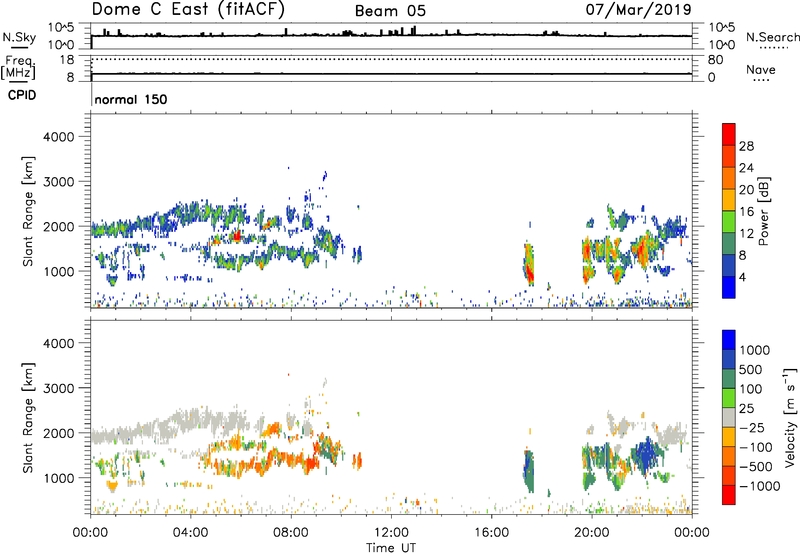Click the '18' frequency axis value

tap(67, 60)
